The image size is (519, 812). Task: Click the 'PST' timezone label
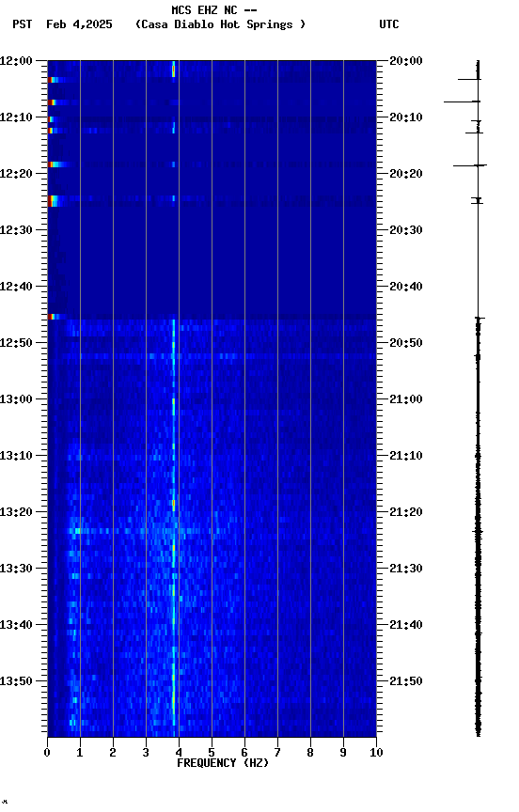[23, 24]
